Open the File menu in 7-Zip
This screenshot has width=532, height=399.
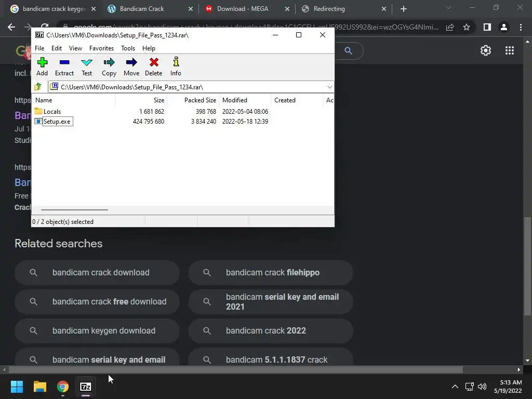[x=39, y=48]
